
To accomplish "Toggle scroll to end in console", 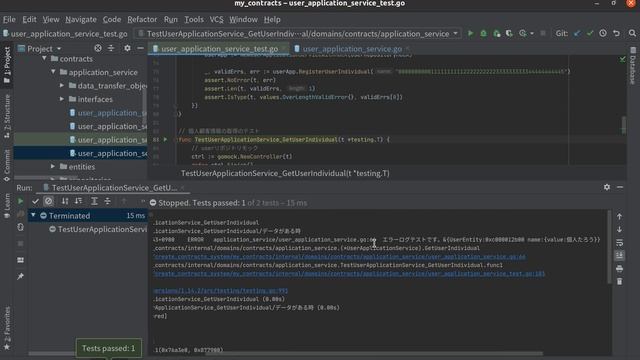I will (620, 256).
